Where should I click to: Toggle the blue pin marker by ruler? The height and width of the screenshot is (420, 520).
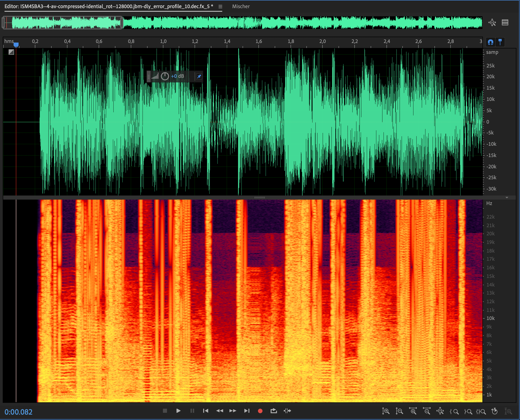500,42
